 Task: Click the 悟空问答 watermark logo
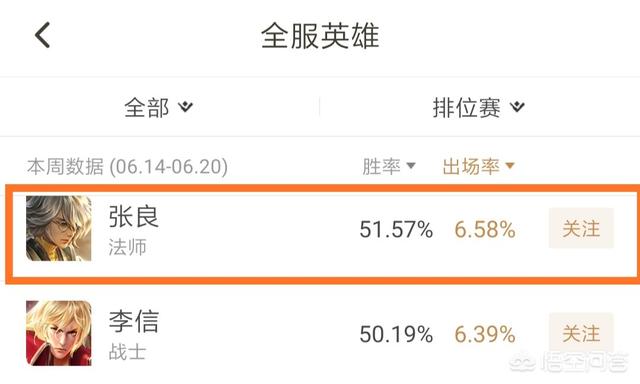click(x=571, y=361)
